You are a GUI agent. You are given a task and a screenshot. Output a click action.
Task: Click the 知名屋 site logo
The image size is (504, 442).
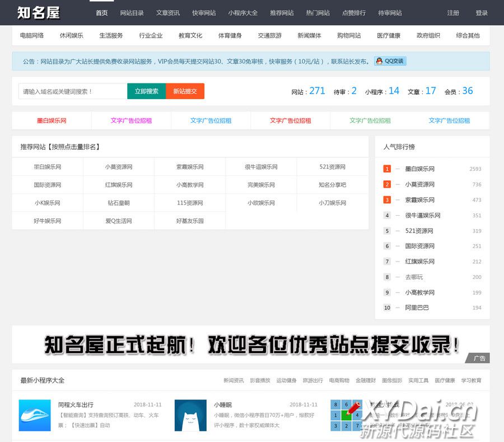pos(38,13)
